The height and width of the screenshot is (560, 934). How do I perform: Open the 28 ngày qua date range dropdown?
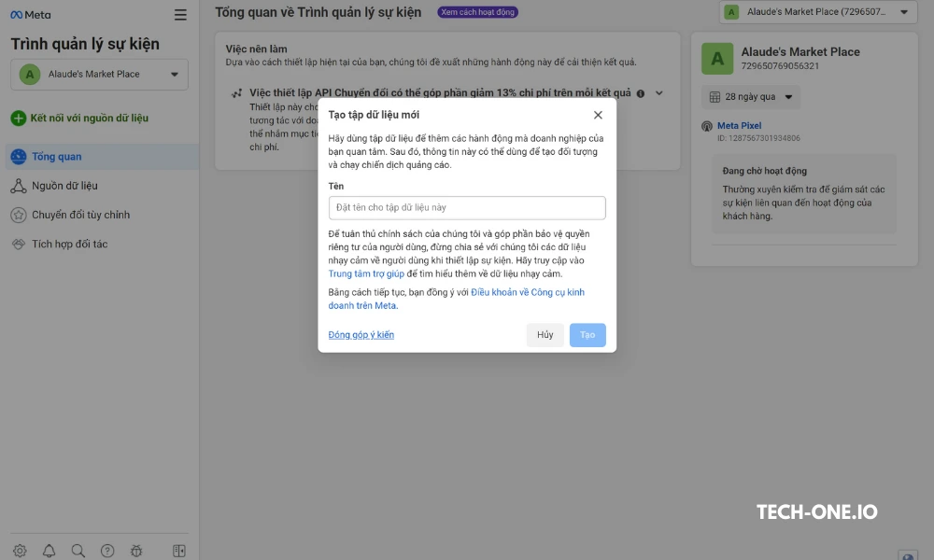tap(751, 97)
